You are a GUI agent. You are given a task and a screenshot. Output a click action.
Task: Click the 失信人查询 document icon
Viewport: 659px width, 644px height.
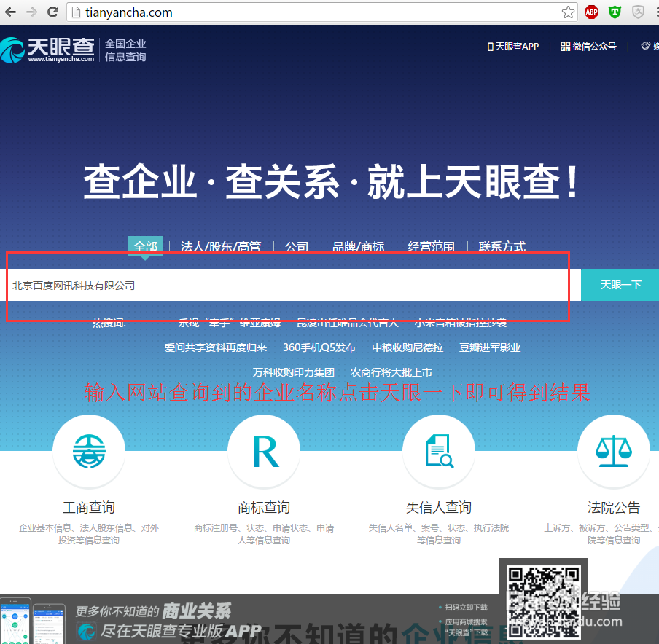pyautogui.click(x=439, y=451)
